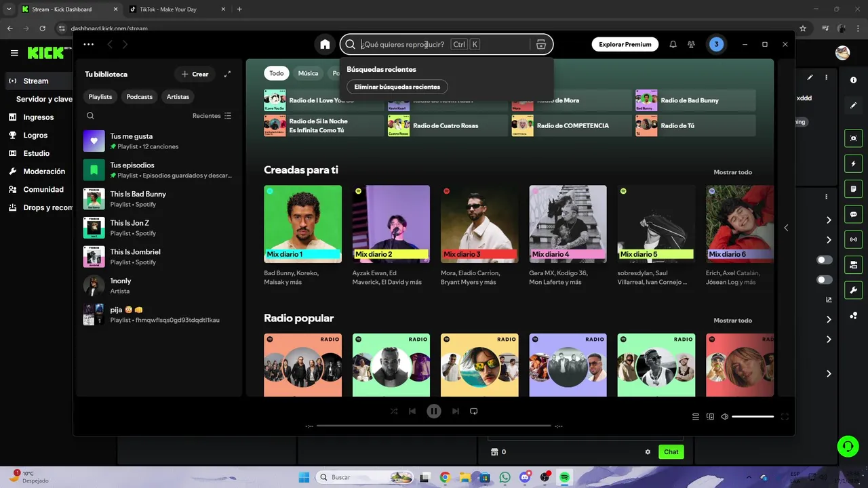Click Mostrar todo for Creadas para ti

pos(732,172)
